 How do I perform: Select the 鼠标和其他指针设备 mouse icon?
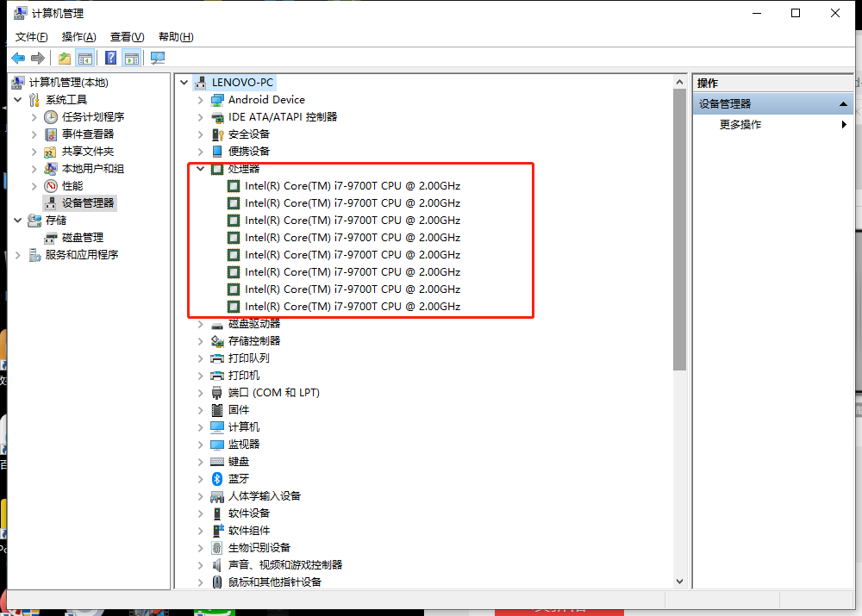point(217,582)
